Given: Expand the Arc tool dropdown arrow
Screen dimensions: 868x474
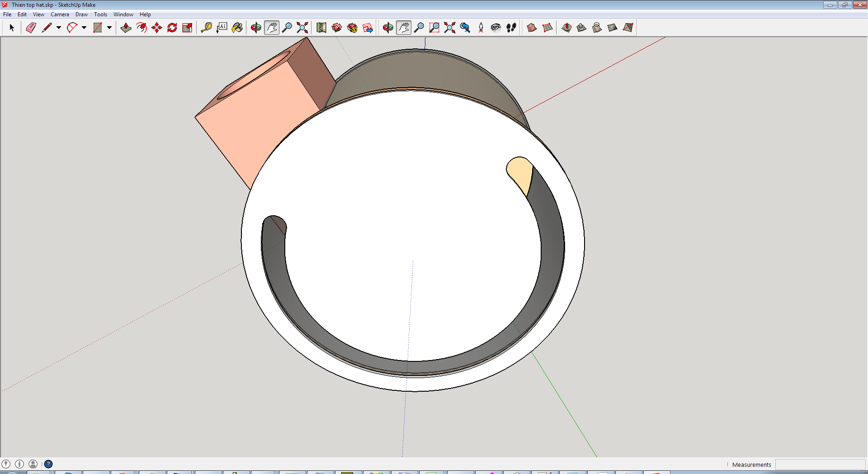Looking at the screenshot, I should 84,28.
